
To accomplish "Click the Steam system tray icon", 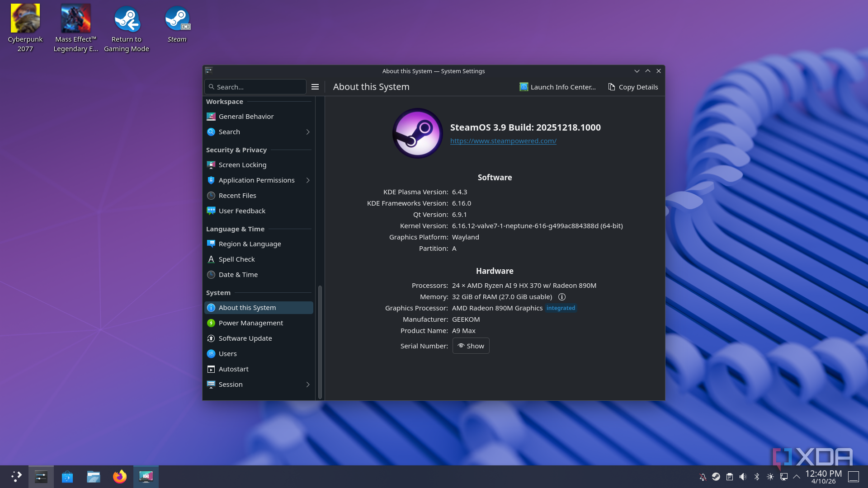I will tap(716, 477).
